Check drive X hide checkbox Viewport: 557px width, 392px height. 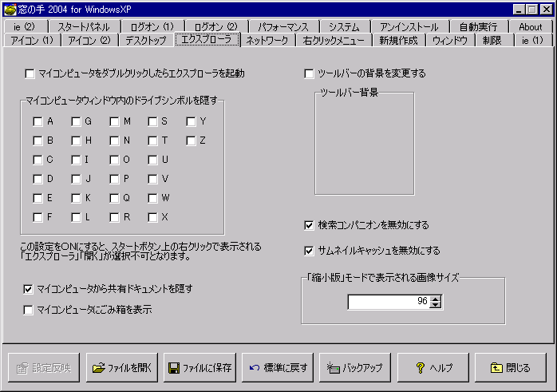coord(152,217)
